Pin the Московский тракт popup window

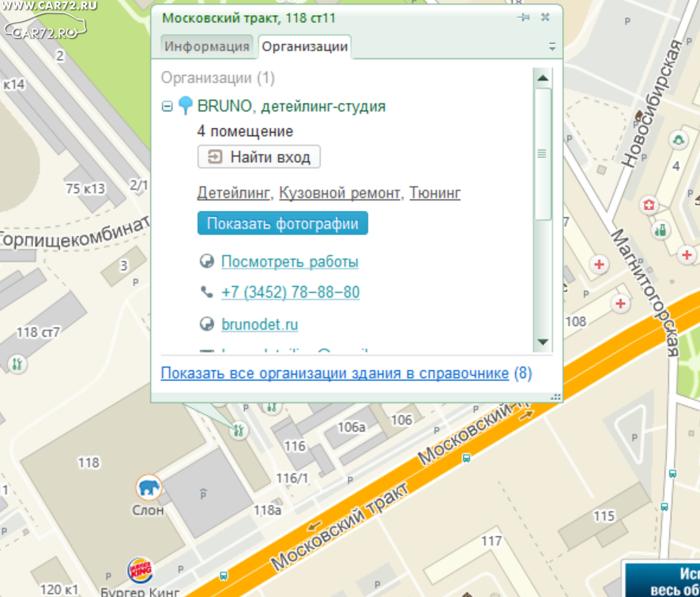tap(523, 17)
